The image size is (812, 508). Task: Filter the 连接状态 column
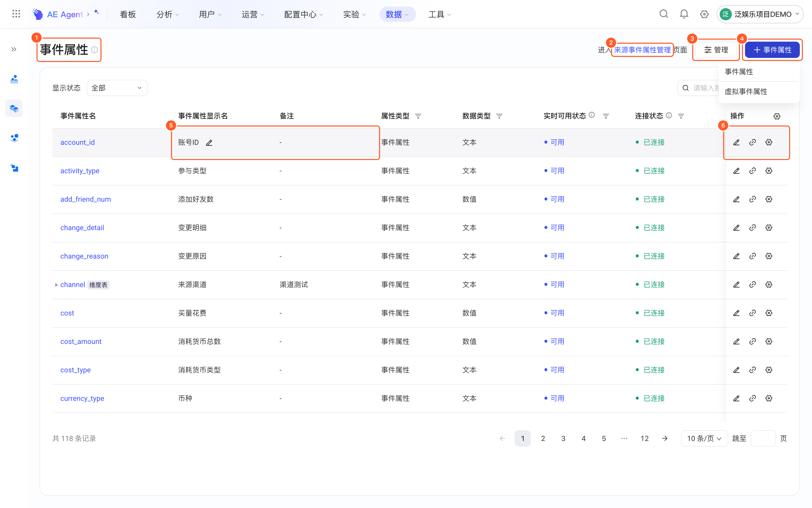click(681, 116)
